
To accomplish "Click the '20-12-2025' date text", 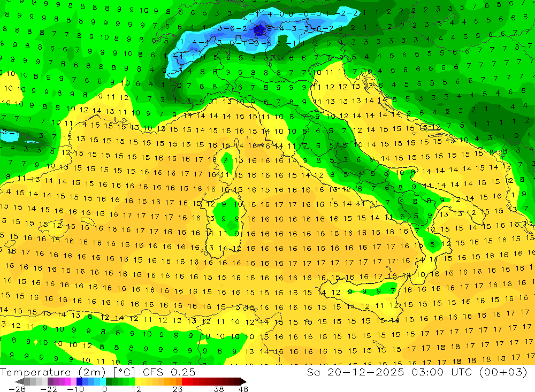I will tap(366, 372).
